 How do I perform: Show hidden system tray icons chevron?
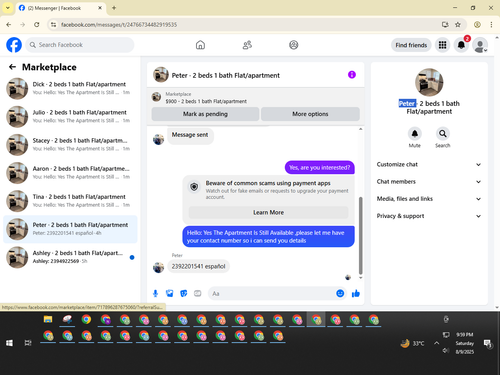436,343
